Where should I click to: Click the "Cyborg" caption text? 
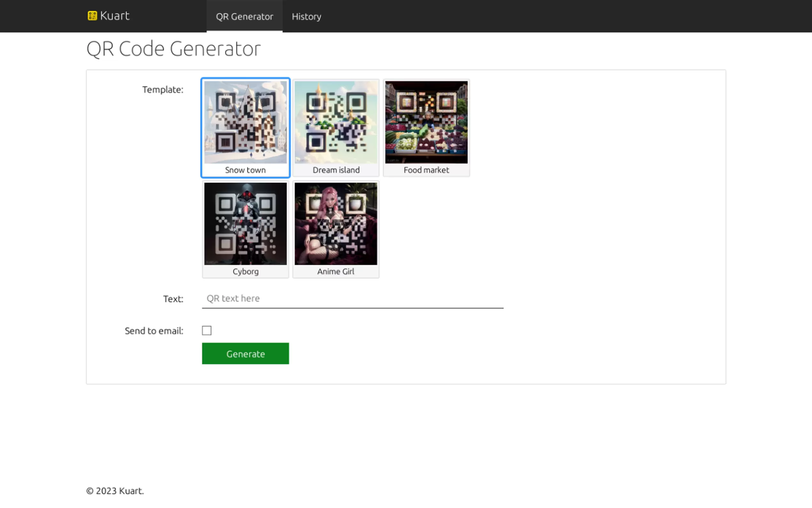[x=245, y=272]
